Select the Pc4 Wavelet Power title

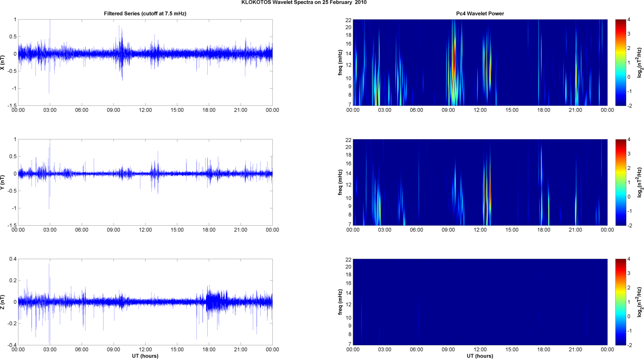pyautogui.click(x=480, y=13)
